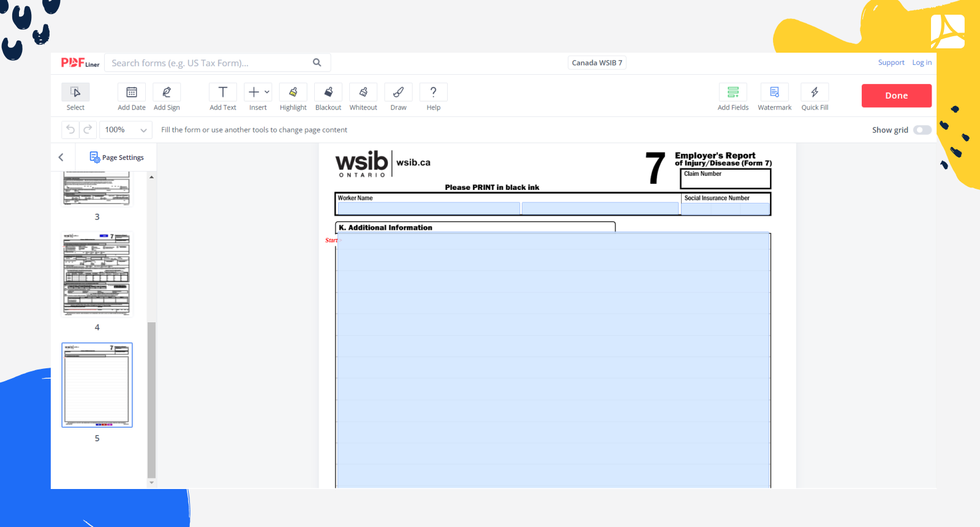This screenshot has height=527, width=980.
Task: Click the wsib.ca text on form
Action: (413, 162)
